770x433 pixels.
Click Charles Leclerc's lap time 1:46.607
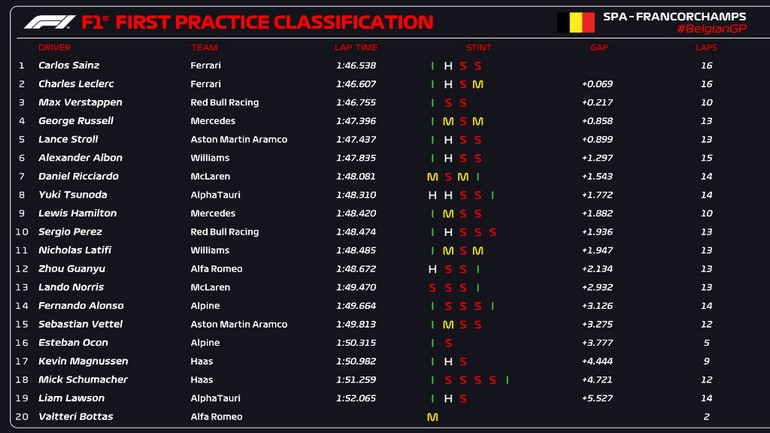tap(356, 84)
